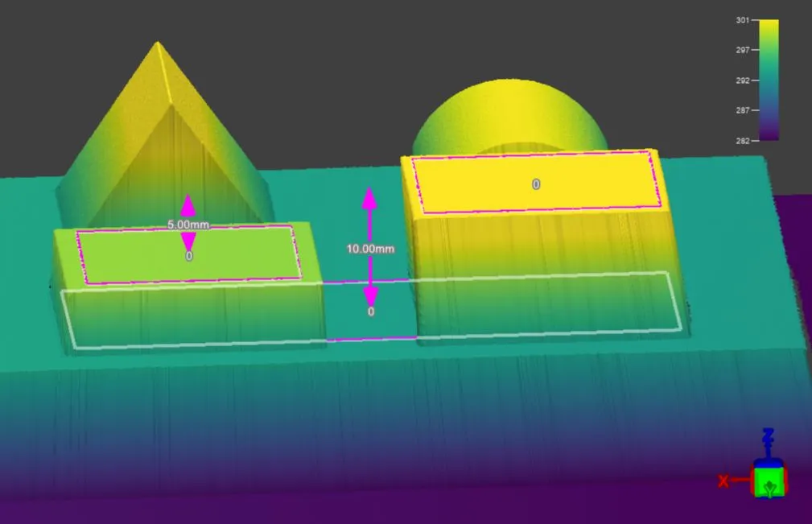
Task: Click the green Y face of orientation cube
Action: click(769, 483)
